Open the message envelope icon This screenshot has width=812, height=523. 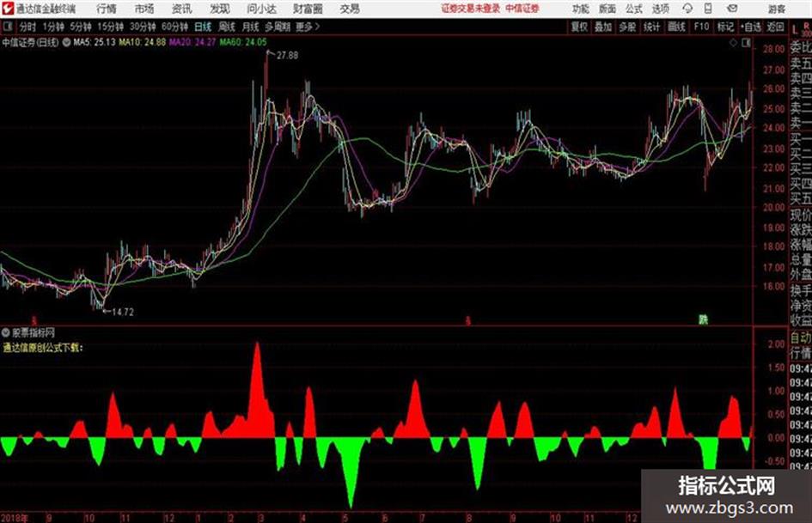[x=732, y=9]
